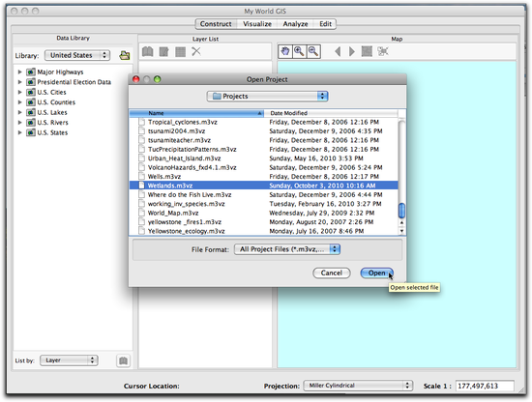
Task: Click the open book icon in Layer List
Action: click(148, 51)
